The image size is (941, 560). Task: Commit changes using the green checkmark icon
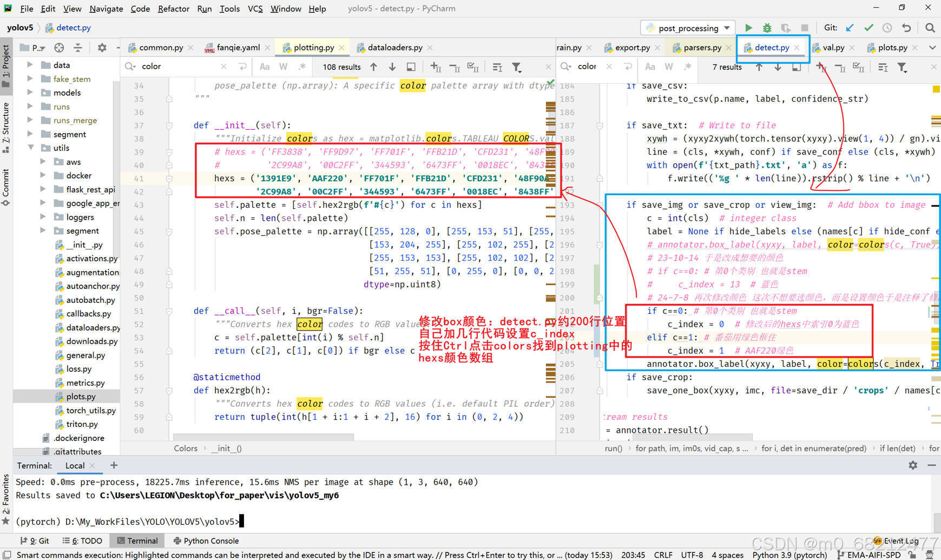click(x=868, y=27)
